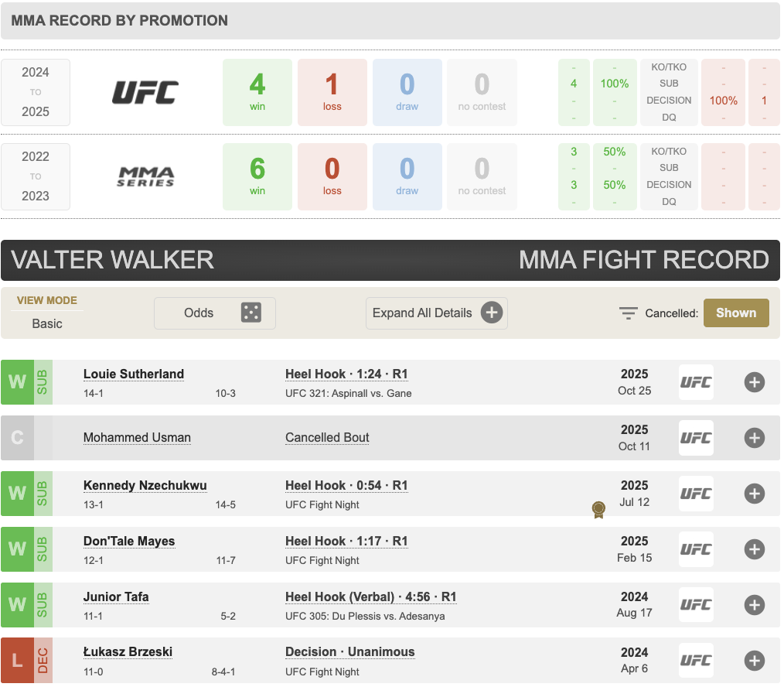Open the Heel Hook (Verbal) result link

point(370,596)
